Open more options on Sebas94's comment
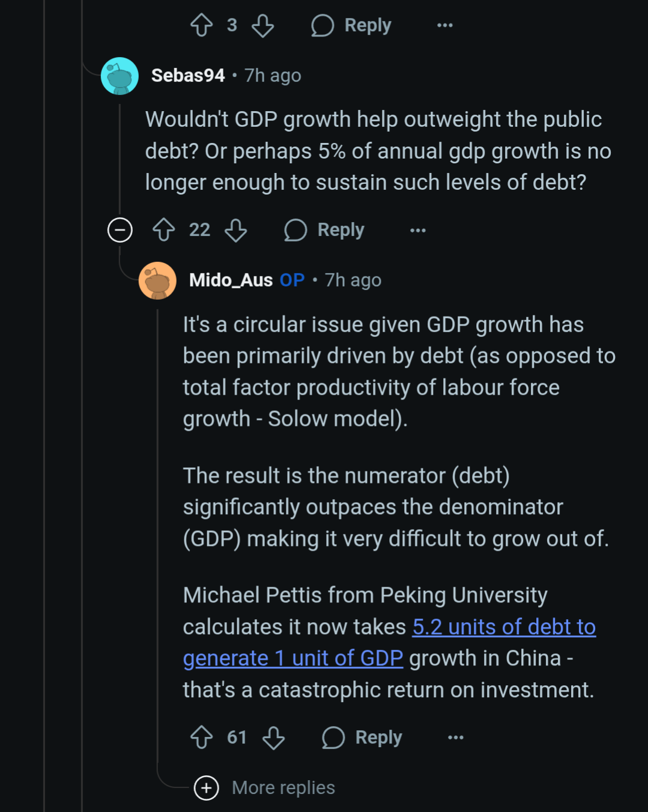 (418, 230)
